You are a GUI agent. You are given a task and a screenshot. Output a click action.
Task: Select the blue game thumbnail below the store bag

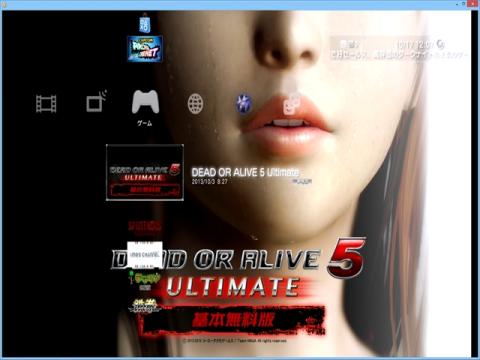(145, 49)
